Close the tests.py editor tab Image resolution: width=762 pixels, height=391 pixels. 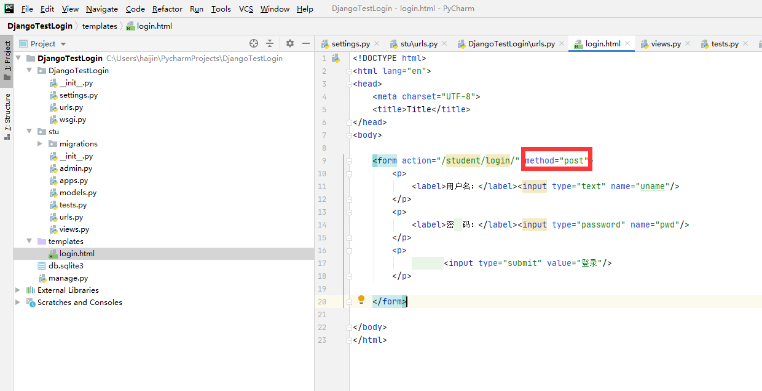point(745,44)
